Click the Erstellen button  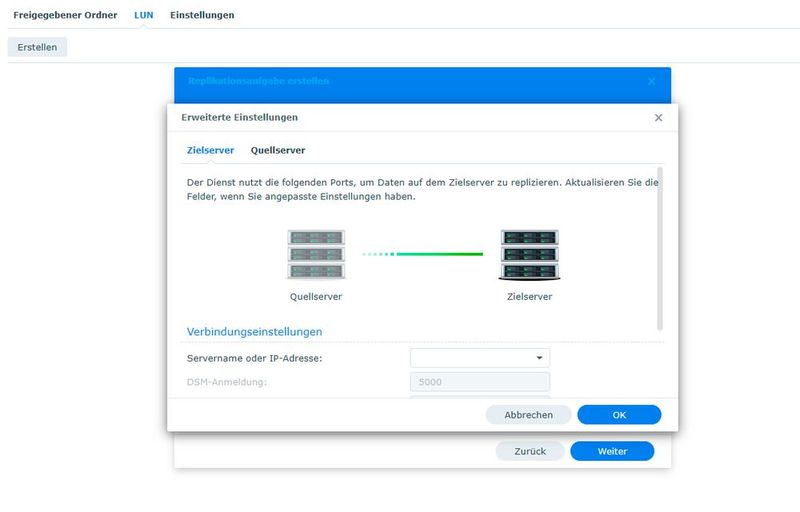pyautogui.click(x=37, y=47)
